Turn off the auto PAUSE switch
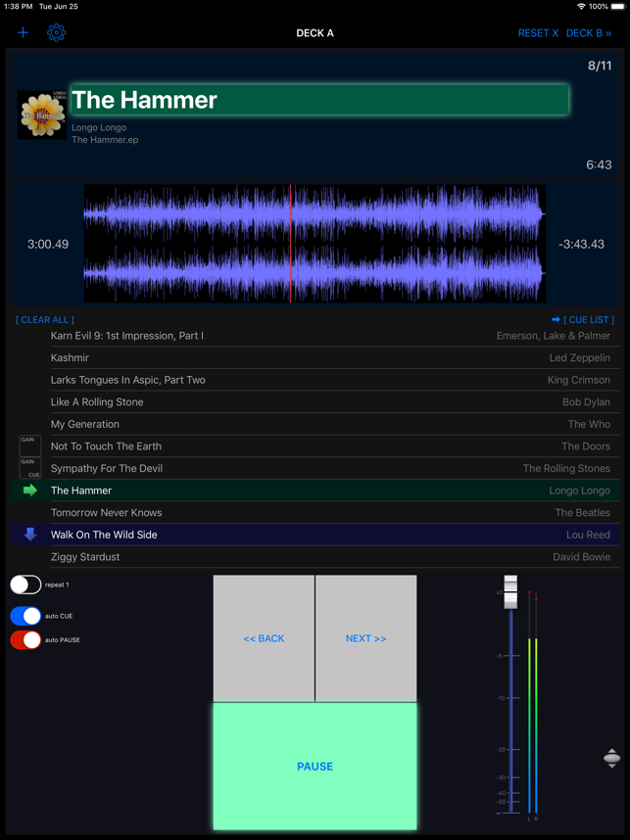 click(25, 639)
